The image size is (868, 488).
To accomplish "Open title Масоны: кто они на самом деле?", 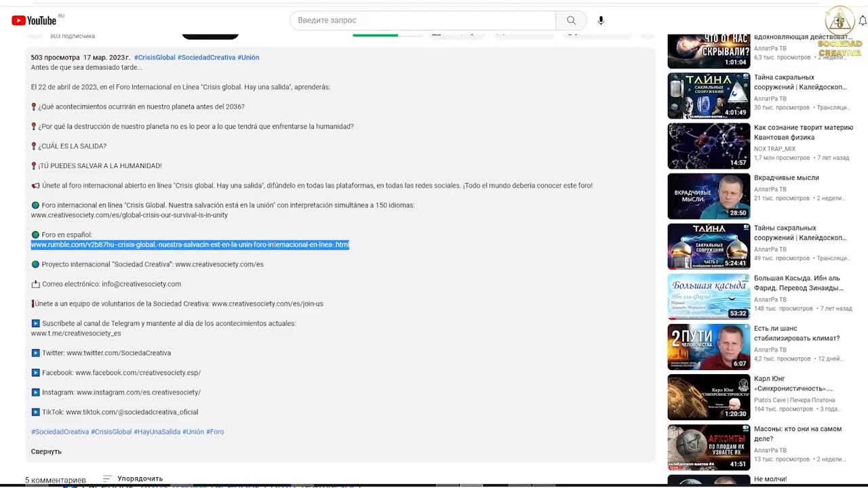I will 797,434.
